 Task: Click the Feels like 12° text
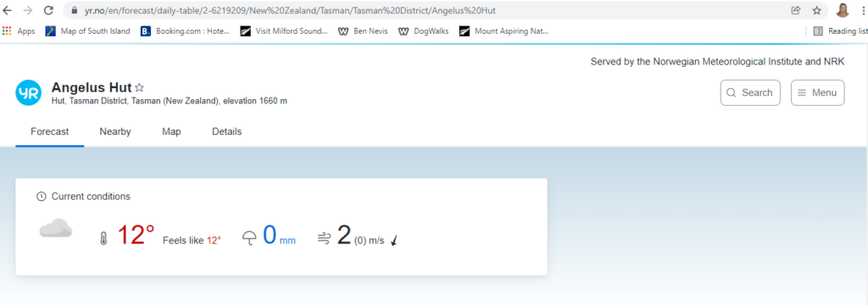tap(192, 240)
